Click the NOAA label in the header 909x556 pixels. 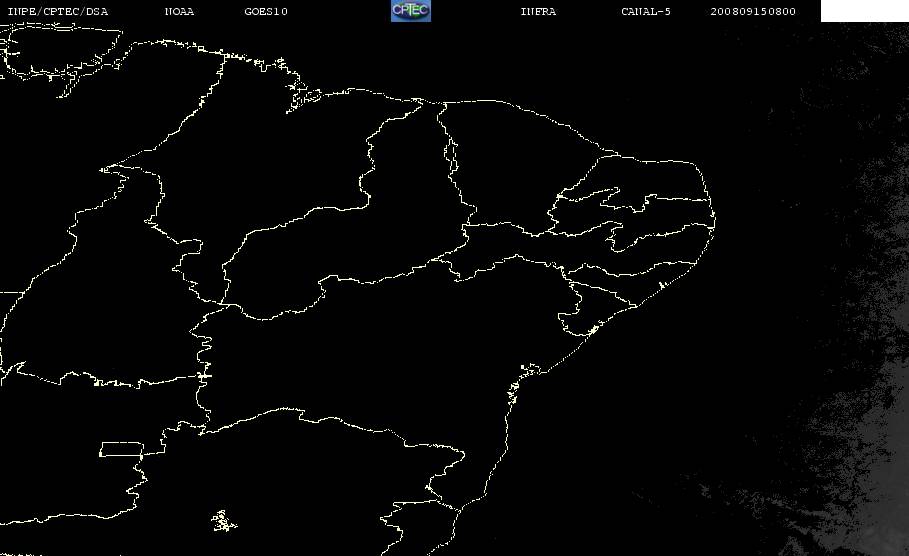point(179,12)
